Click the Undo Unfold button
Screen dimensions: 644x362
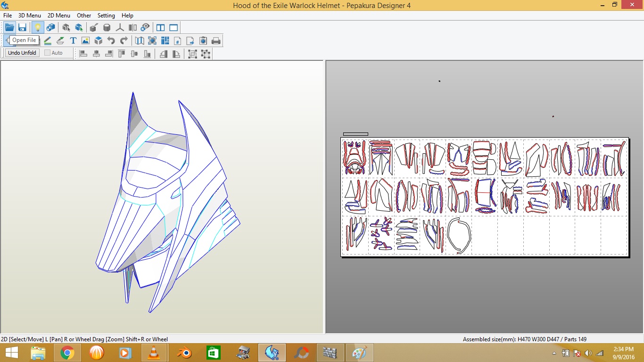(22, 53)
